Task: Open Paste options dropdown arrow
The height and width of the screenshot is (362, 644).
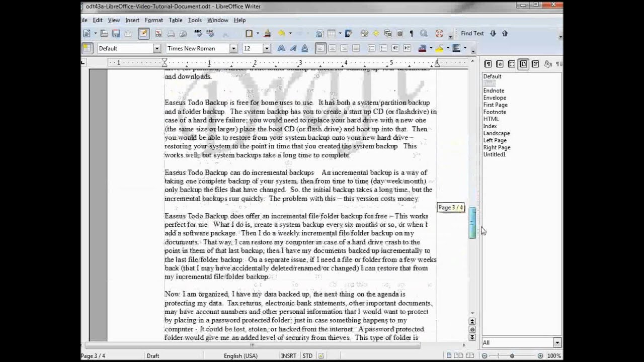Action: [258, 34]
